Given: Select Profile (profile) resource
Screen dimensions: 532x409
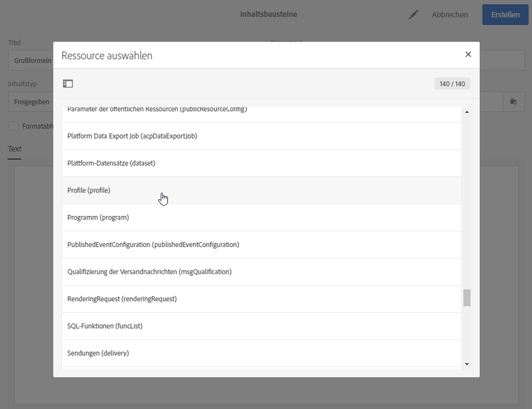Looking at the screenshot, I should 89,190.
